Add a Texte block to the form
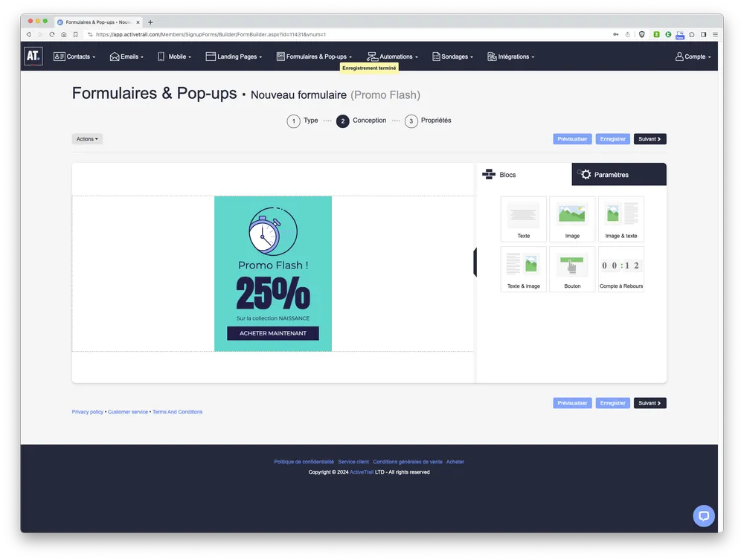 point(524,219)
